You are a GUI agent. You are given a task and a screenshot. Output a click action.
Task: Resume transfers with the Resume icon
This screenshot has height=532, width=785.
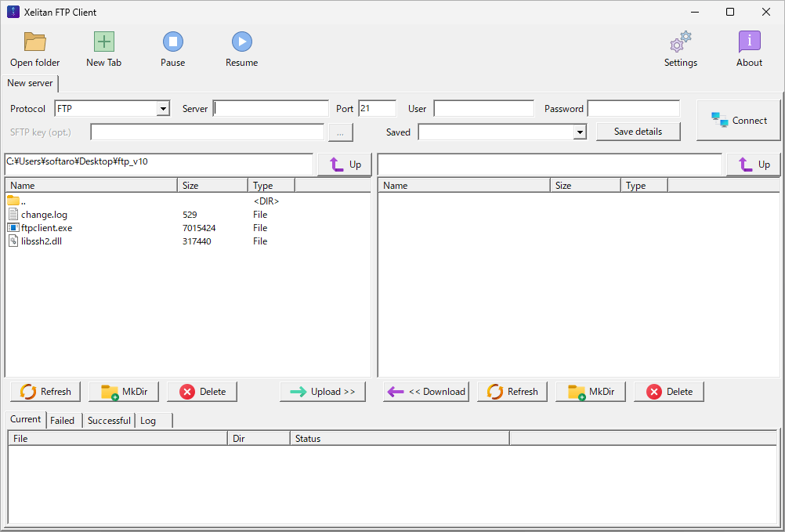tap(242, 42)
